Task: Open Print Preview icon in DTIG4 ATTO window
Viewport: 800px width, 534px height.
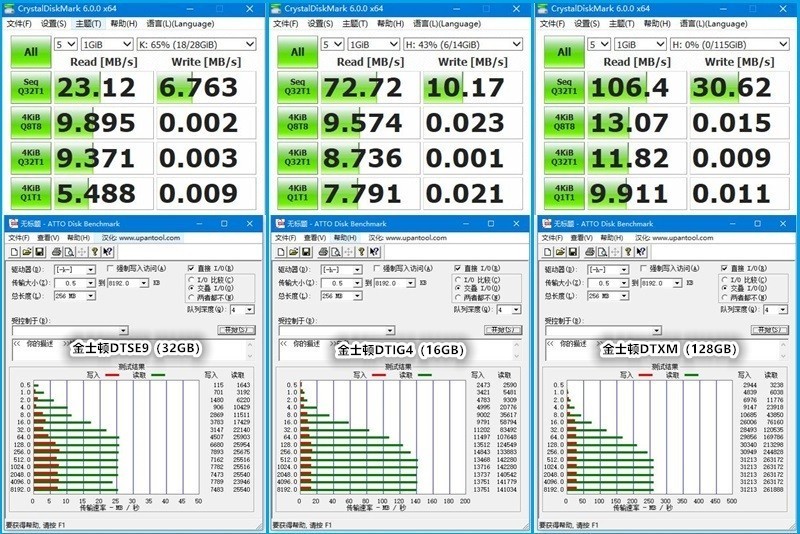Action: tap(336, 251)
